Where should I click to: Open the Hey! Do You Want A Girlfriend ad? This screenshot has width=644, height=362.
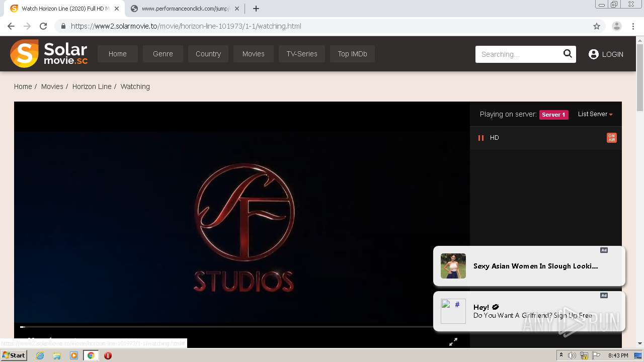pos(529,311)
